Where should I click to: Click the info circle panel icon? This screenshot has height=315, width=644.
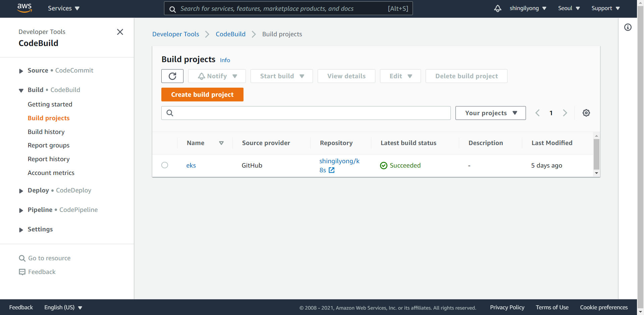pos(628,27)
